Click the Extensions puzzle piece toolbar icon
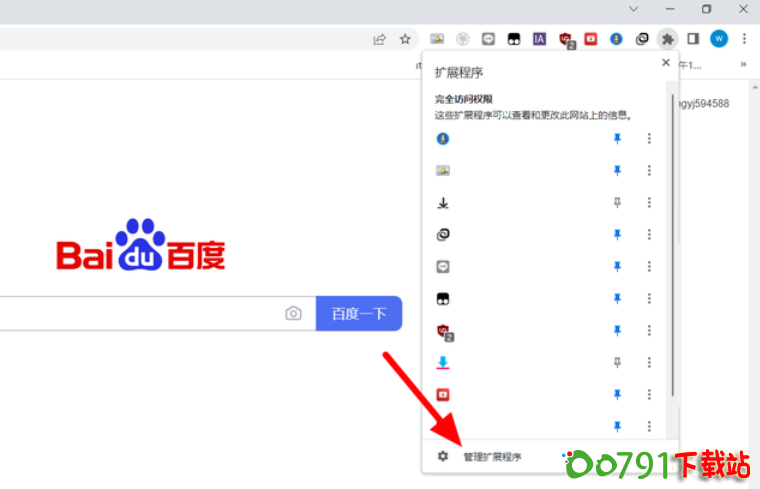 pos(668,39)
